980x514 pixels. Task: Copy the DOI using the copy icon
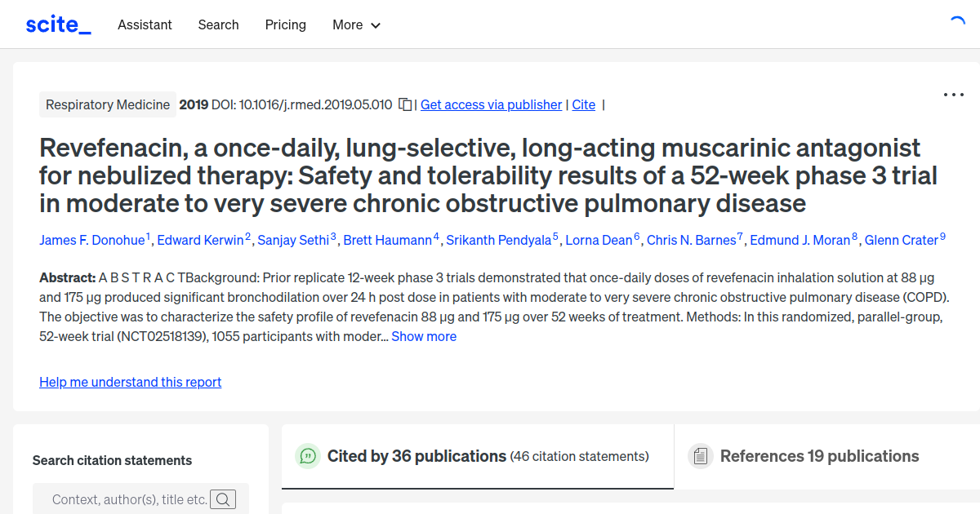pos(405,104)
